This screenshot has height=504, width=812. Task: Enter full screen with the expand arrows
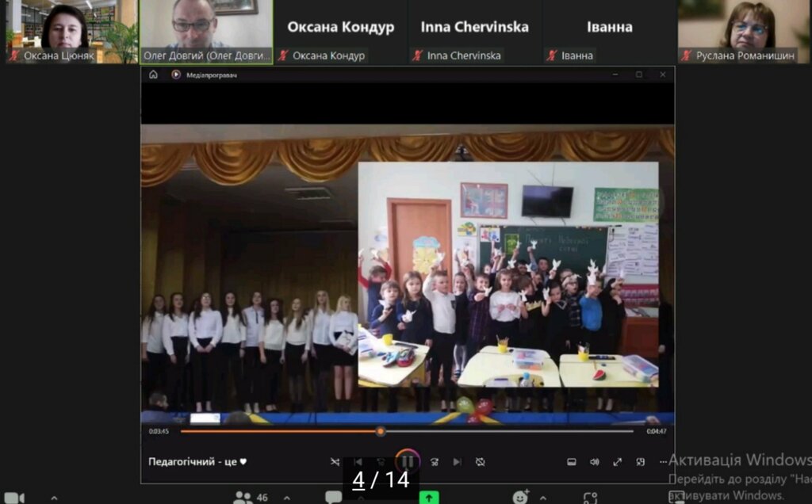(617, 462)
